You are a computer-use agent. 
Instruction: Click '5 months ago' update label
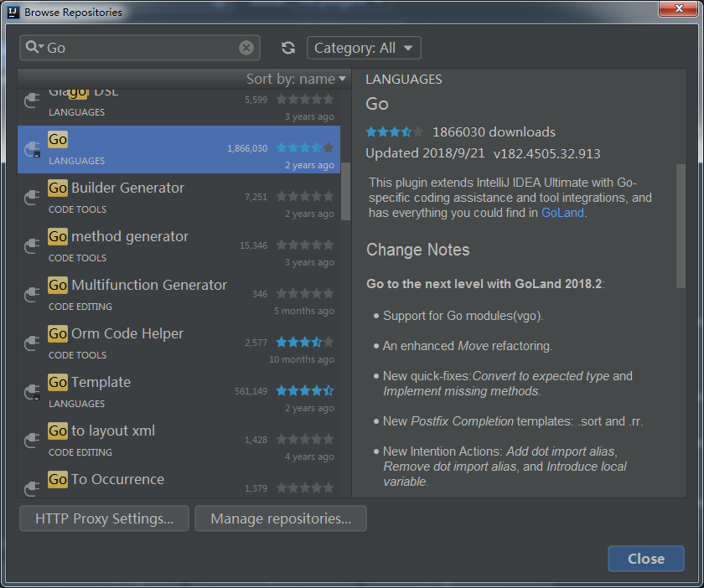coord(304,311)
